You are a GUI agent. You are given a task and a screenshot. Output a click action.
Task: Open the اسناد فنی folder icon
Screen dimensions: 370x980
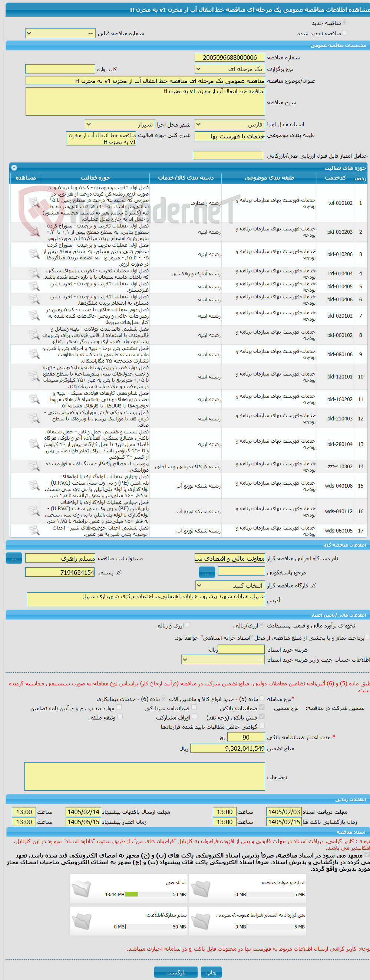(x=81, y=889)
